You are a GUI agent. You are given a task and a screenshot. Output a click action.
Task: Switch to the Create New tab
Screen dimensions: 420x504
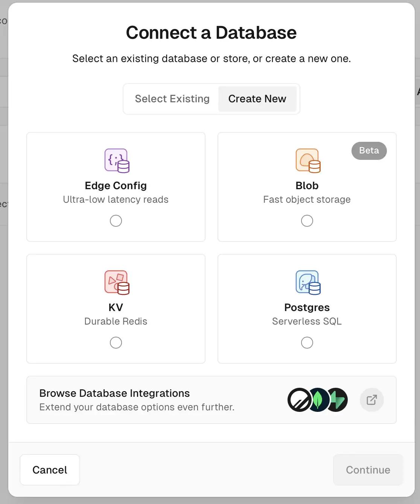tap(257, 99)
